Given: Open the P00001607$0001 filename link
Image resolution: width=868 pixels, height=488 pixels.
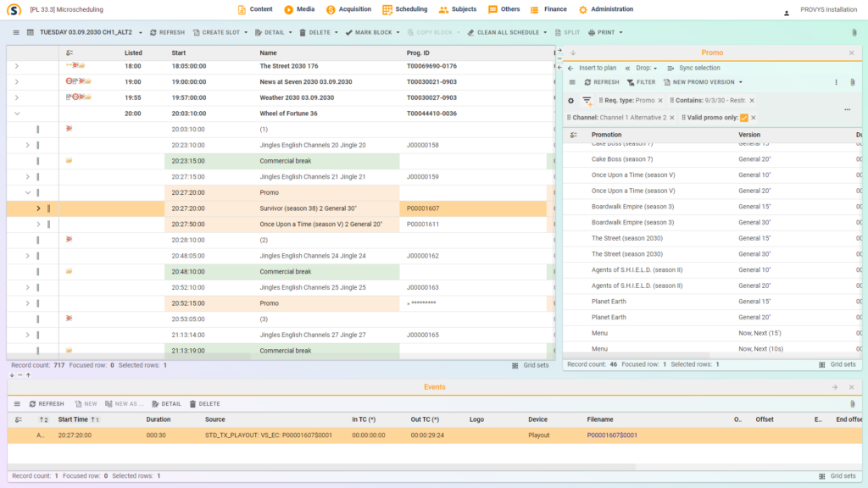Looking at the screenshot, I should click(x=612, y=435).
